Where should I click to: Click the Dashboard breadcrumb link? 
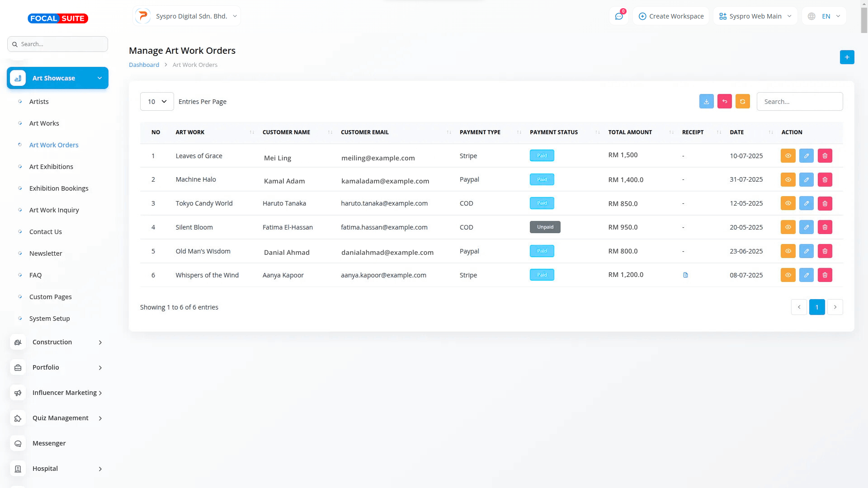[144, 65]
